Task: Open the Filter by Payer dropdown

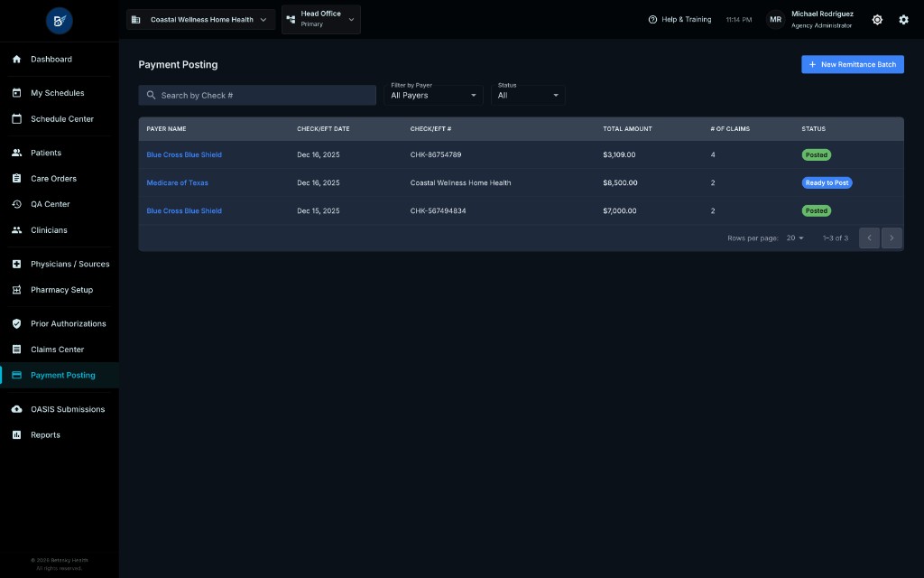Action: tap(433, 95)
